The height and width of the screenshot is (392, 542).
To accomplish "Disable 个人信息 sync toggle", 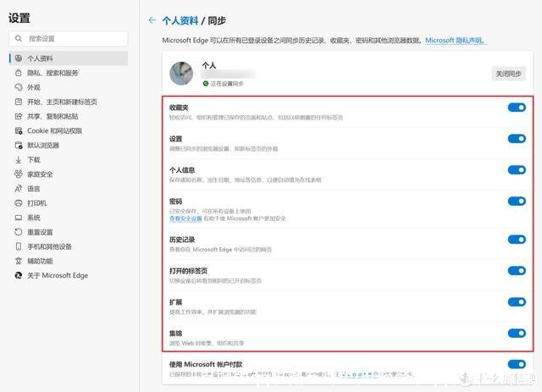I will (517, 169).
